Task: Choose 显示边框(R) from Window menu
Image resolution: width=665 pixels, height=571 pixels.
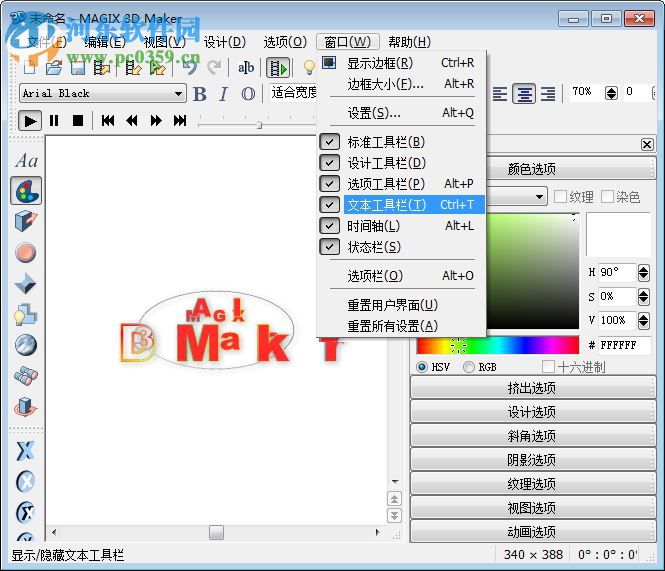Action: coord(401,63)
